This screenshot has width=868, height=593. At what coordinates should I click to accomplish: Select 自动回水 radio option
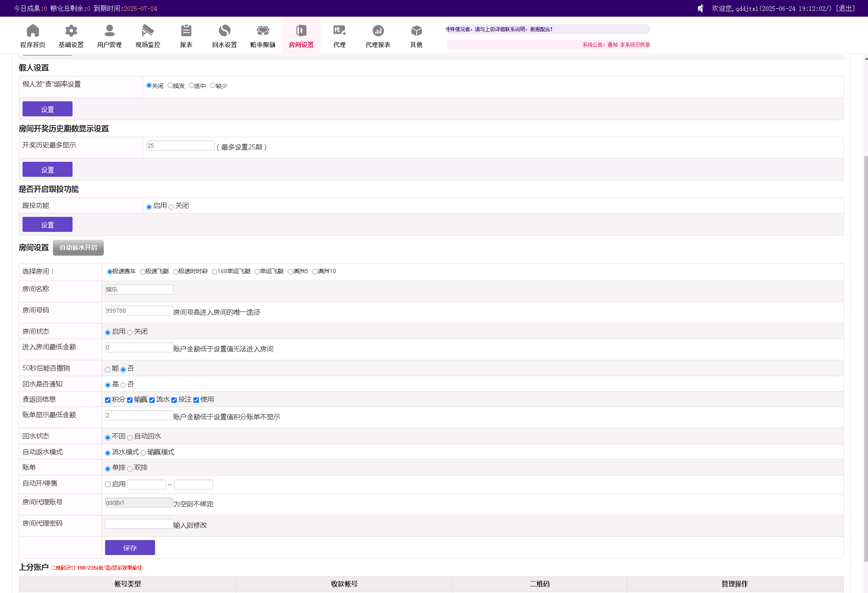(130, 438)
